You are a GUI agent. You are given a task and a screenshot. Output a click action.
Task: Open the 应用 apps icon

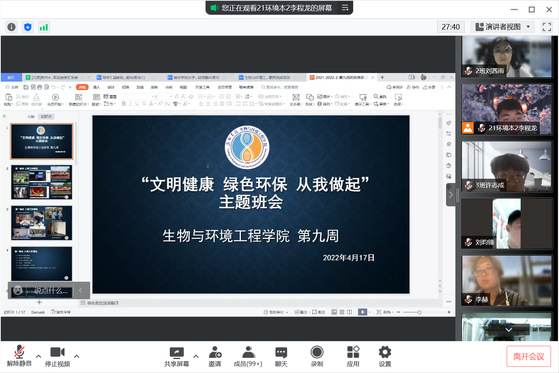click(x=353, y=357)
